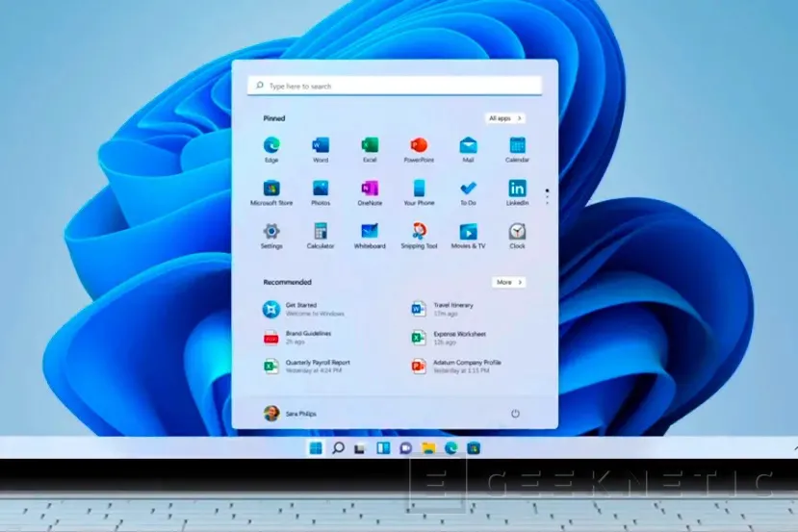Open the Travel Itinerary document
Viewport: 798px width, 532px height.
click(x=442, y=309)
